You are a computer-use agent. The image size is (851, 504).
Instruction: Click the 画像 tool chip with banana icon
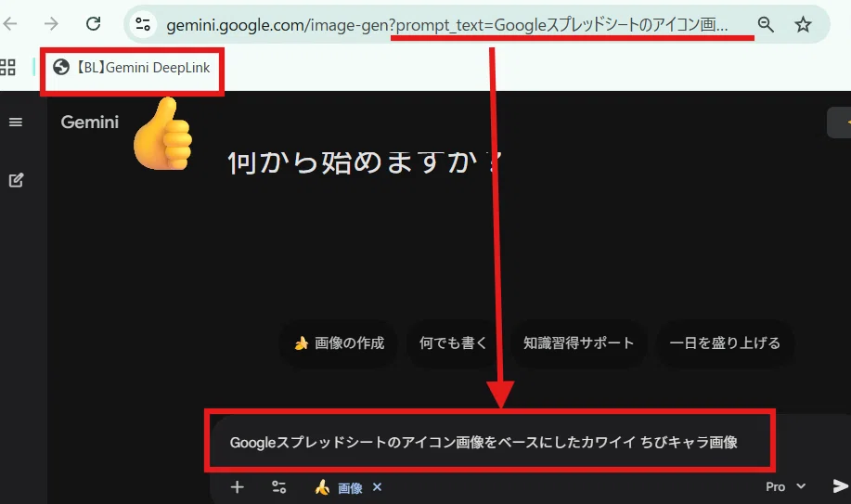click(x=340, y=487)
